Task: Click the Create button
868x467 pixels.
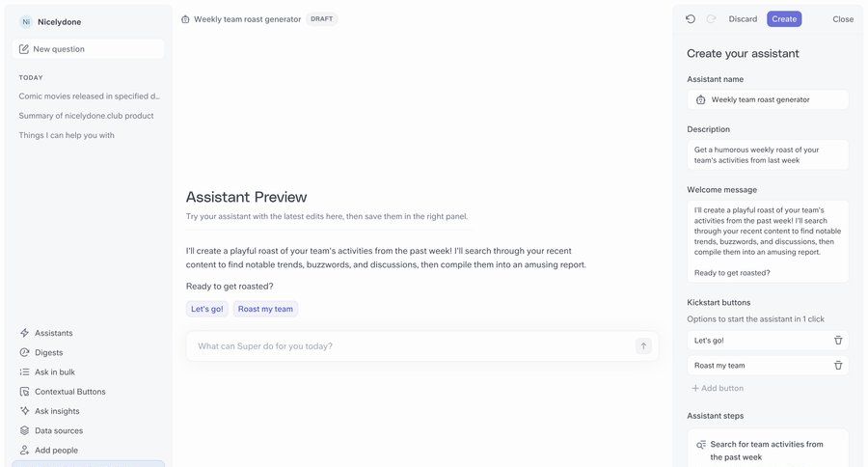Action: 784,19
